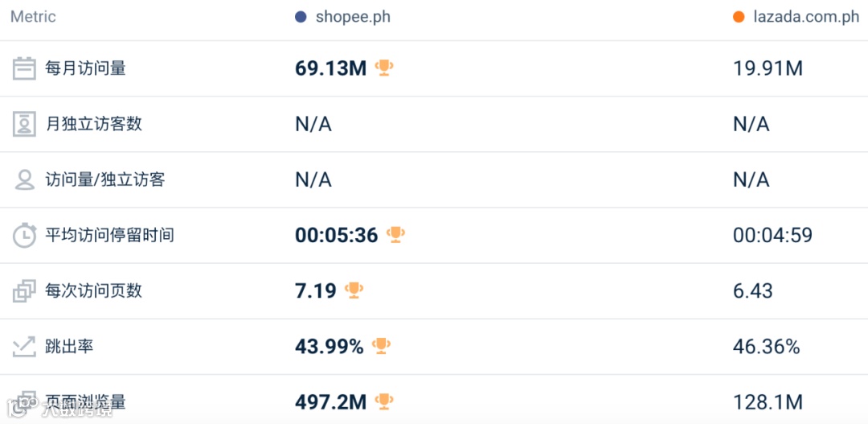Click the trophy icon next to 43.99%
The height and width of the screenshot is (424, 868).
click(x=381, y=346)
